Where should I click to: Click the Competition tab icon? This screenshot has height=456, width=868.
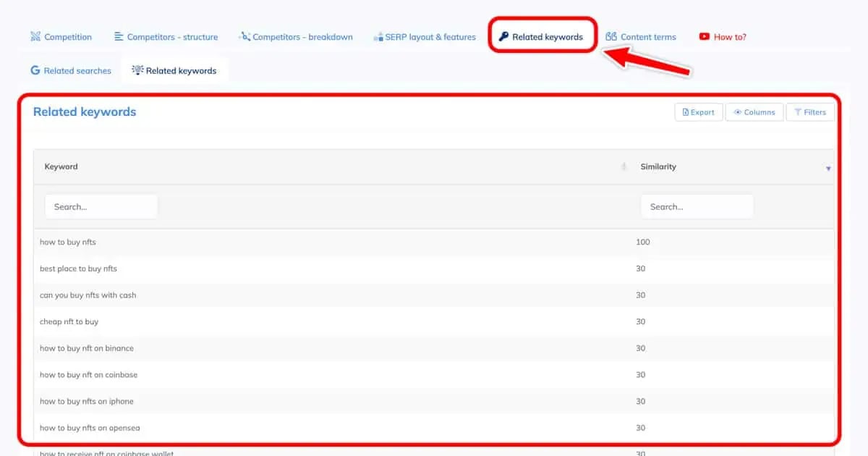(x=35, y=37)
